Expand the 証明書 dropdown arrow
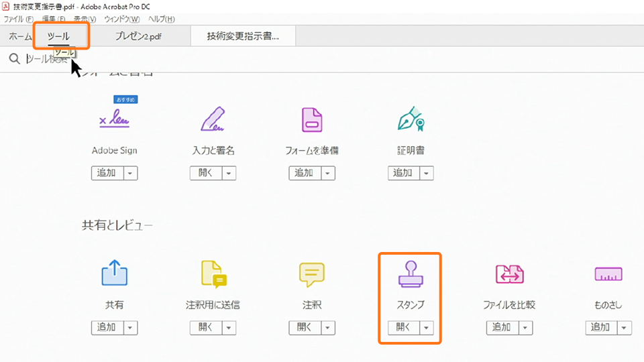 427,173
